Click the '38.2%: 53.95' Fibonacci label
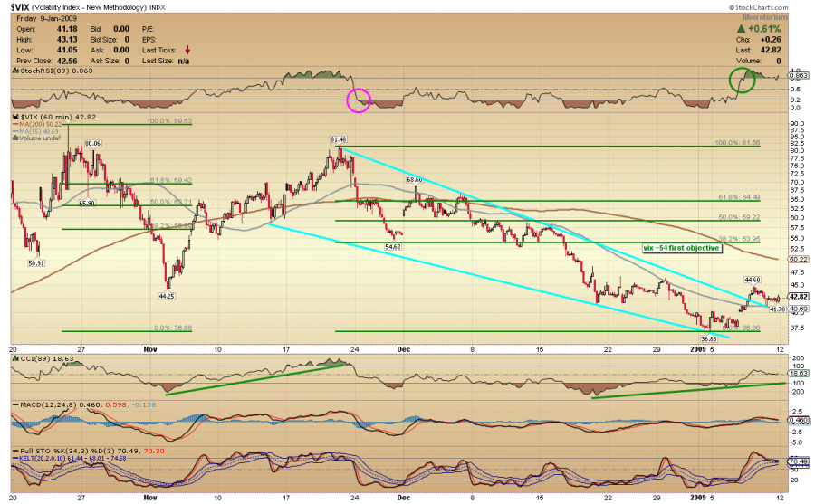 pyautogui.click(x=739, y=239)
